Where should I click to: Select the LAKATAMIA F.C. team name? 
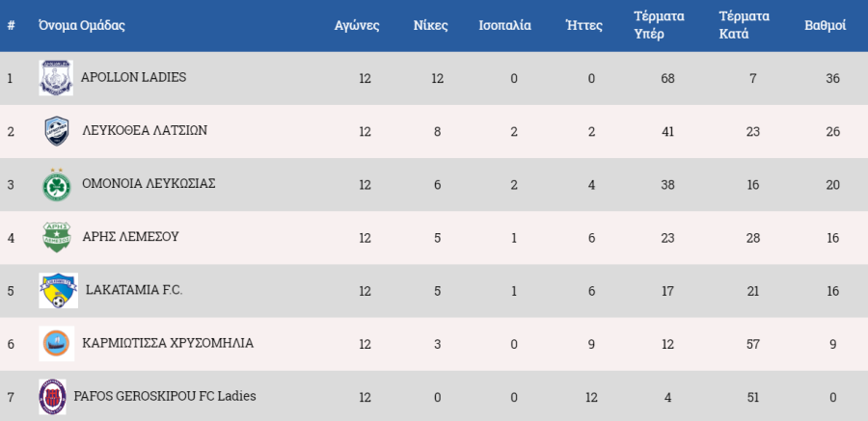coord(134,290)
